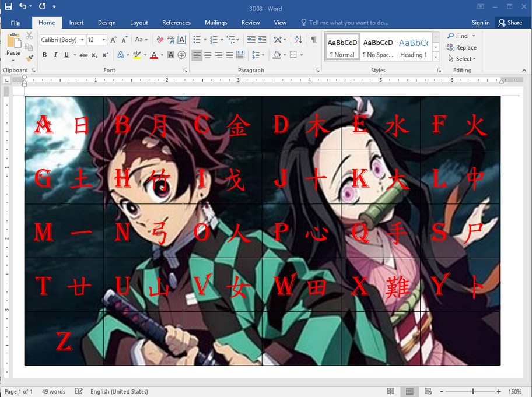This screenshot has height=397, width=532.
Task: Sort the selected text alphabetically
Action: [298, 40]
